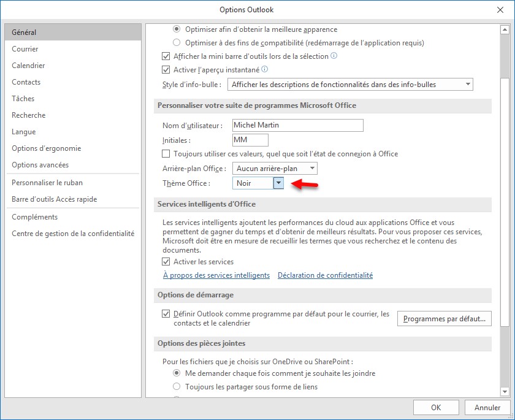This screenshot has width=515, height=420.
Task: Open Centre de gestion de la confidentialité
Action: tap(73, 234)
